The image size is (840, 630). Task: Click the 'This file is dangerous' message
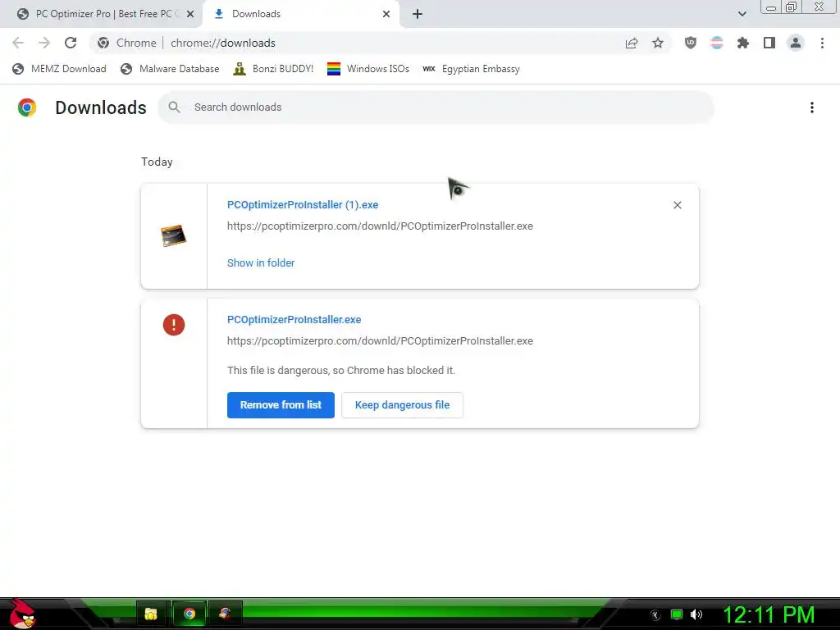coord(341,370)
